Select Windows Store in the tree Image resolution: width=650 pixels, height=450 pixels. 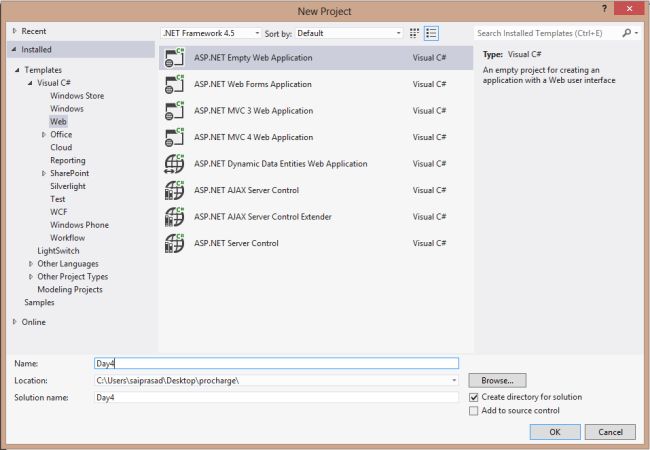coord(77,96)
